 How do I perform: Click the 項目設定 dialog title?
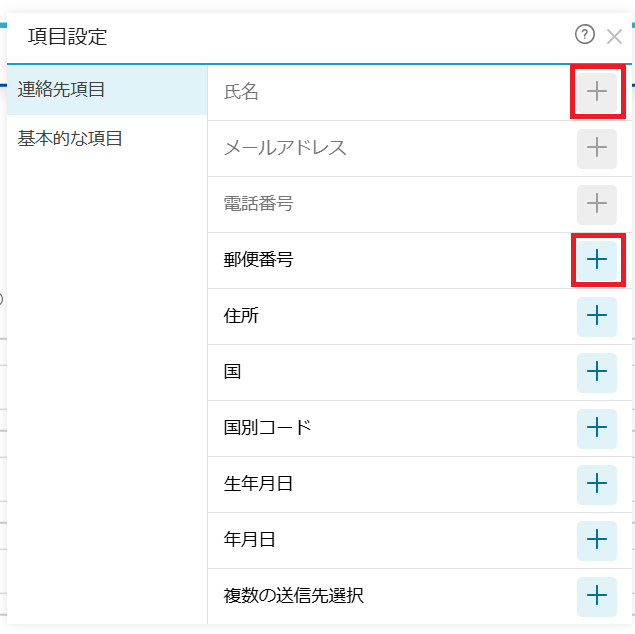(x=68, y=38)
